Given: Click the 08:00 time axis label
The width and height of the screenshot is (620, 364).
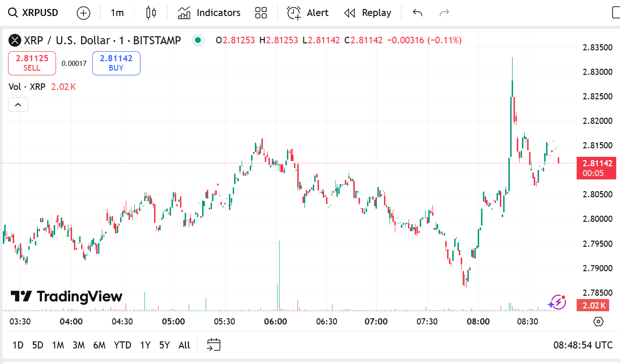Looking at the screenshot, I should (x=478, y=322).
